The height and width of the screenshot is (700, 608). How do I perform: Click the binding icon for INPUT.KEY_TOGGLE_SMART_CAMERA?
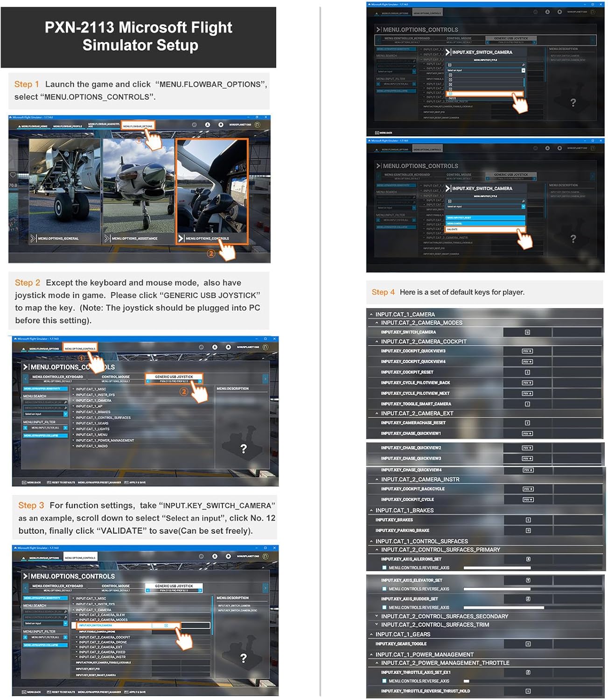pyautogui.click(x=527, y=404)
